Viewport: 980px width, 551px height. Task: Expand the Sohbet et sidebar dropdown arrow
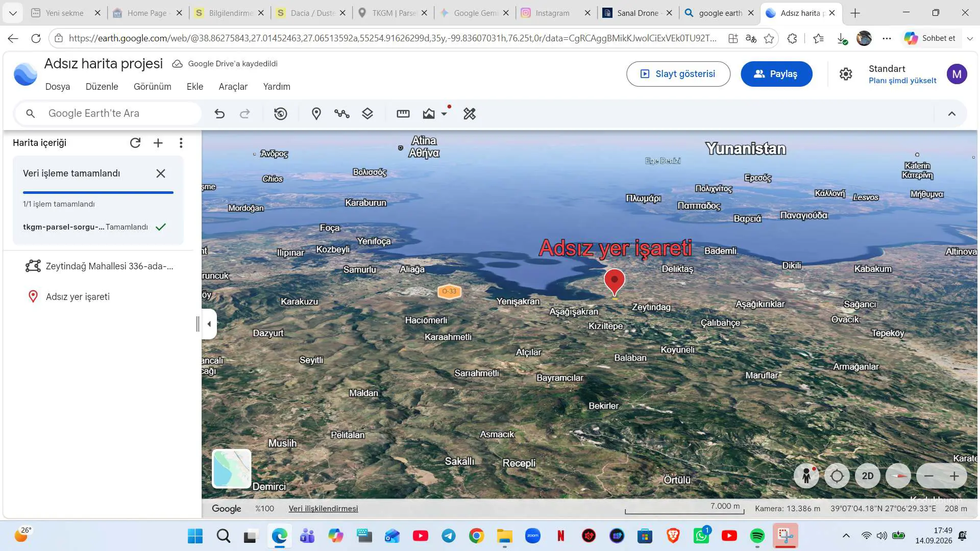[x=970, y=38]
